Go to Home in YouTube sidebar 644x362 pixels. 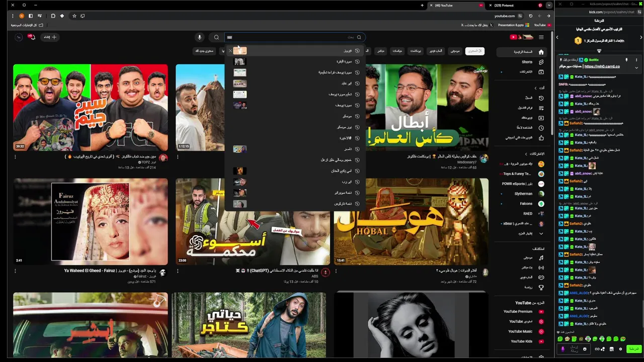522,52
